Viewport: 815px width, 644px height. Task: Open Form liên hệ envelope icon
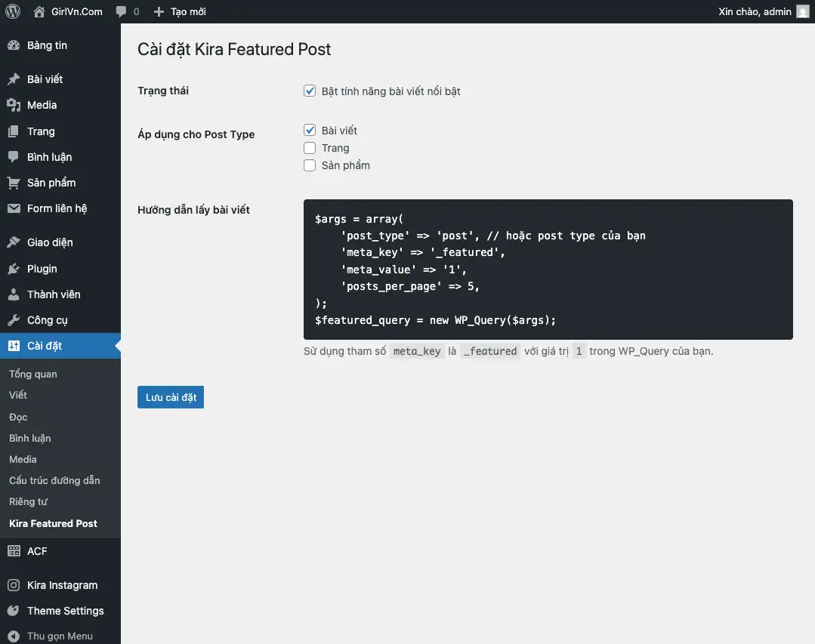pos(14,208)
